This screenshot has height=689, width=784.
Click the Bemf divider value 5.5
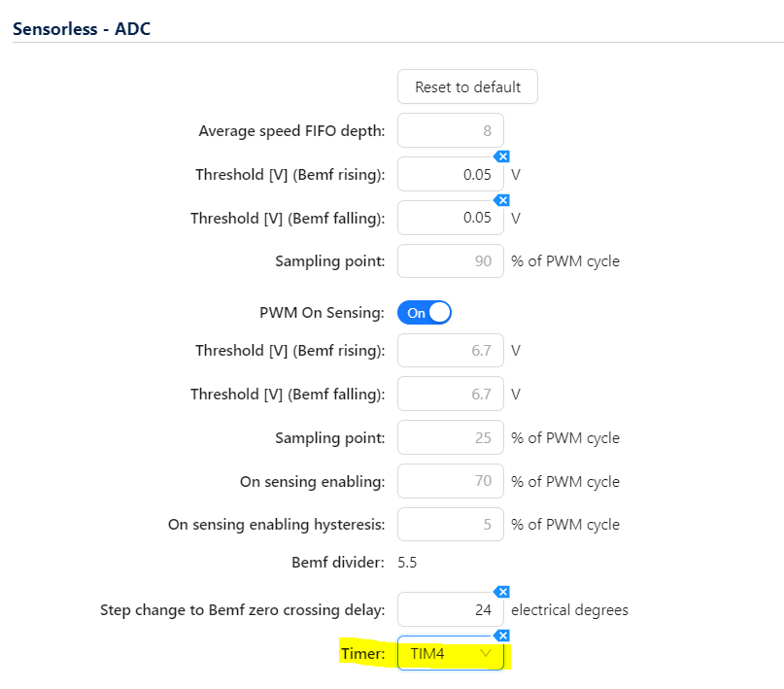pyautogui.click(x=409, y=563)
